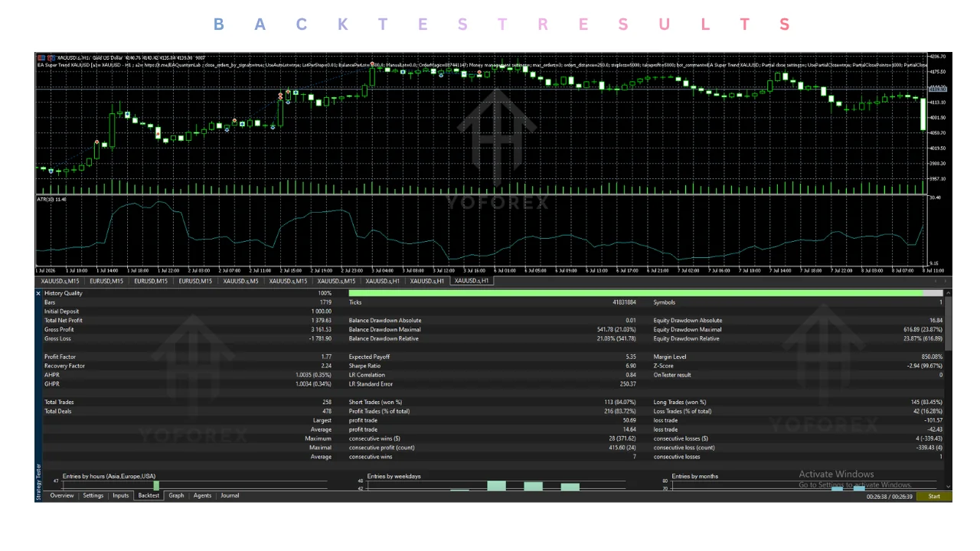Click the consecutive profit value 415.60 (24)
The image size is (980, 551).
(x=621, y=448)
